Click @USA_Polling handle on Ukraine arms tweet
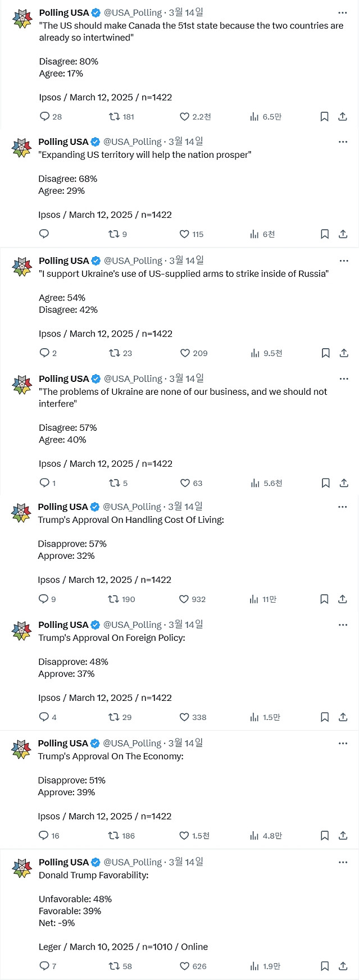This screenshot has height=980, width=359. (133, 261)
